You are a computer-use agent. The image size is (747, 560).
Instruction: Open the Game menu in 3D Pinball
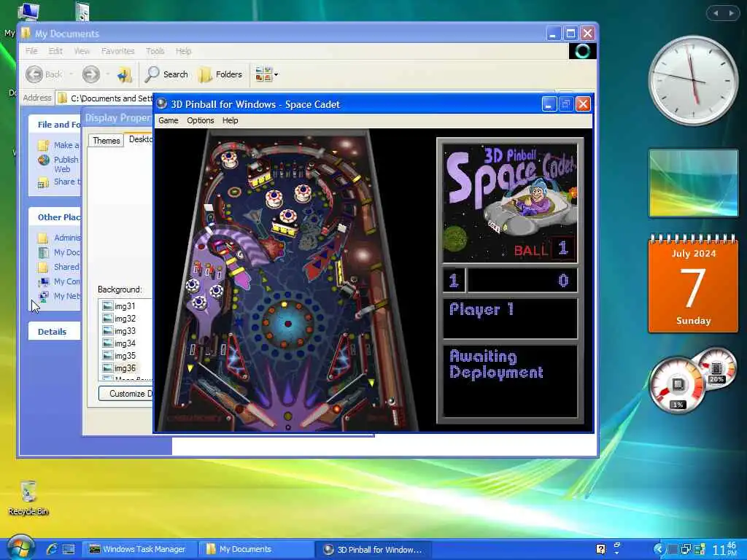click(x=169, y=120)
